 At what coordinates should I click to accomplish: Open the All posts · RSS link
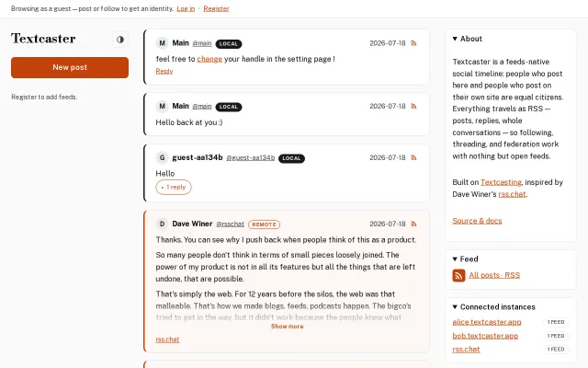(x=494, y=275)
